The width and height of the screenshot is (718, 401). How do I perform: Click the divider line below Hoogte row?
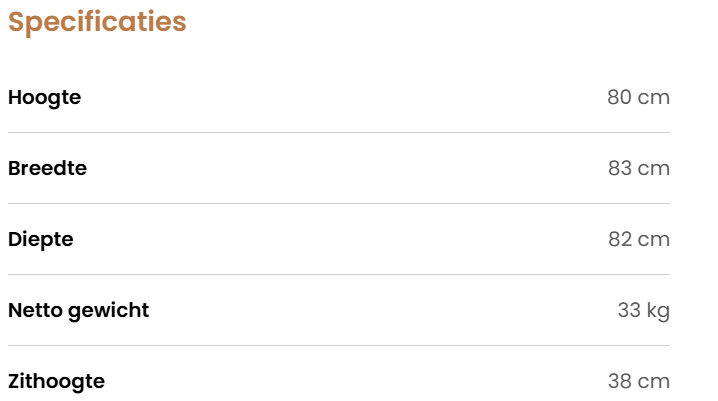coord(339,132)
